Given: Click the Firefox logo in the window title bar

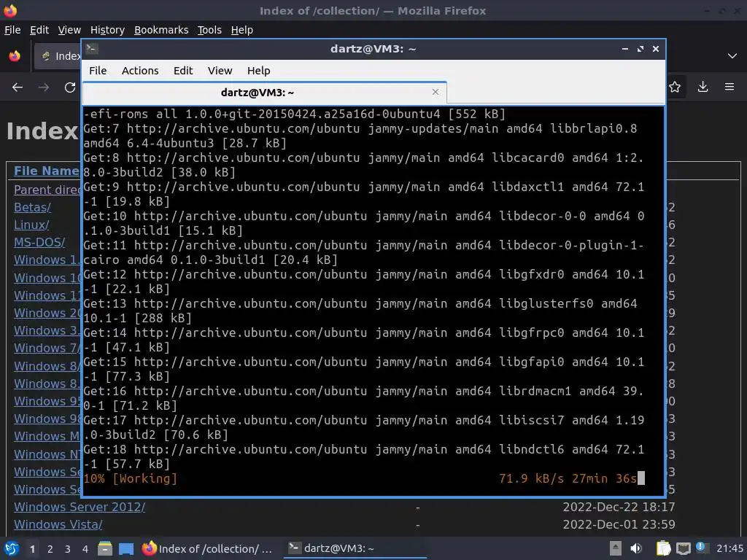Looking at the screenshot, I should point(10,10).
